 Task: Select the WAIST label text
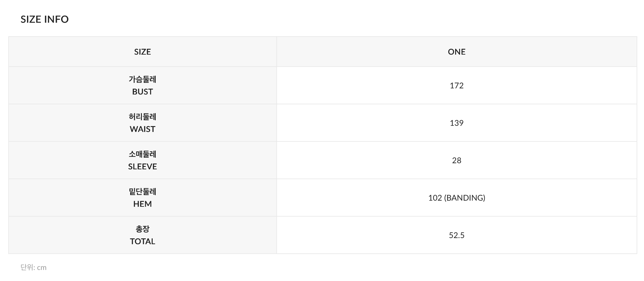pos(142,129)
